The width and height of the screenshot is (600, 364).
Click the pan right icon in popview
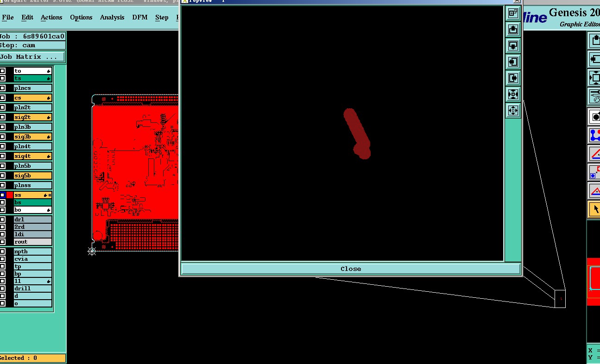pyautogui.click(x=513, y=78)
